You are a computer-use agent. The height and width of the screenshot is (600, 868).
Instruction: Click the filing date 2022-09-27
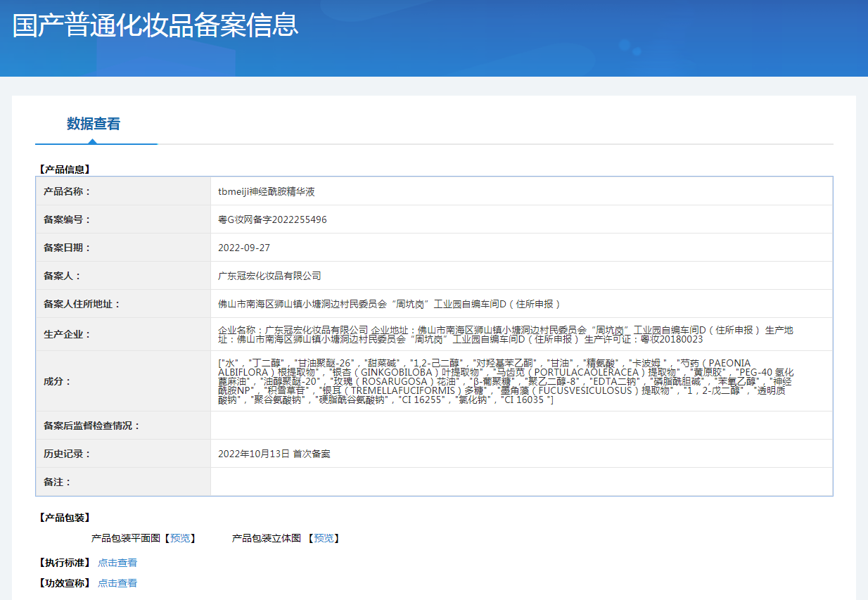(244, 248)
